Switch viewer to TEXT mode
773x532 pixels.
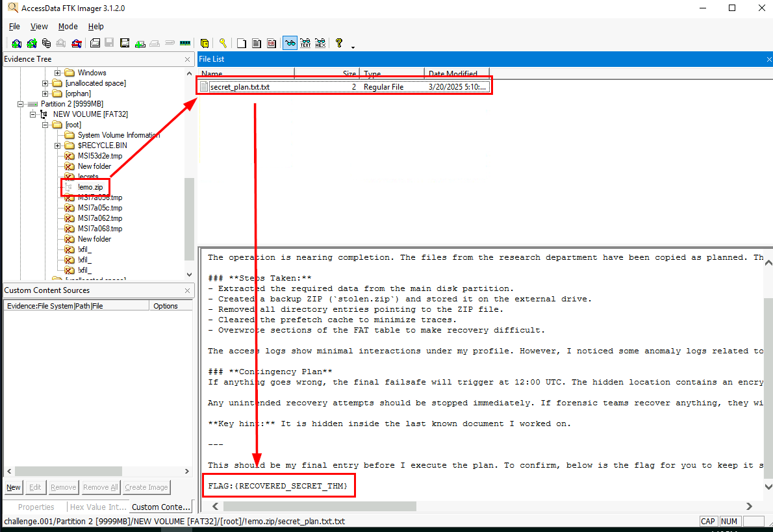point(305,44)
